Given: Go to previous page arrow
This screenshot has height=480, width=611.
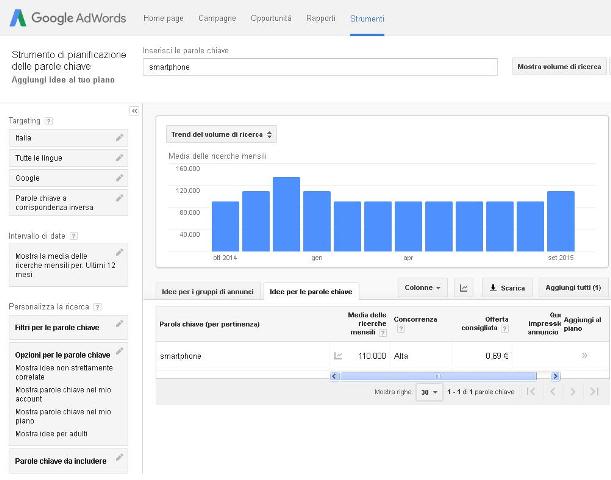Looking at the screenshot, I should (x=553, y=392).
